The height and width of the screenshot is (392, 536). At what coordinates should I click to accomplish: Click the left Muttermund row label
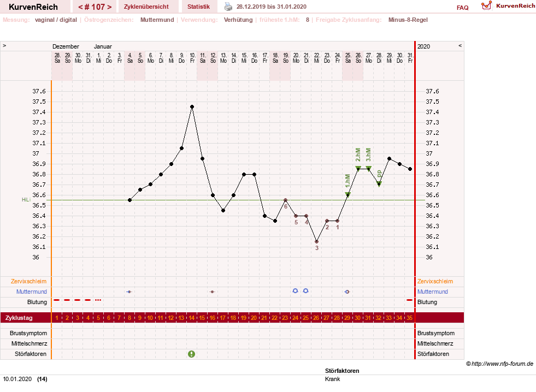point(32,292)
